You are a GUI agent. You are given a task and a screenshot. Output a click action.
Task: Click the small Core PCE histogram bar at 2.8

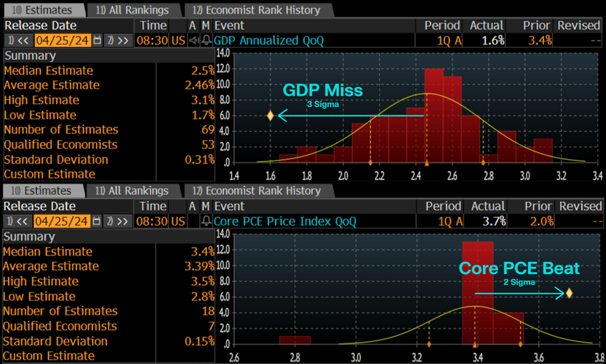[x=295, y=340]
